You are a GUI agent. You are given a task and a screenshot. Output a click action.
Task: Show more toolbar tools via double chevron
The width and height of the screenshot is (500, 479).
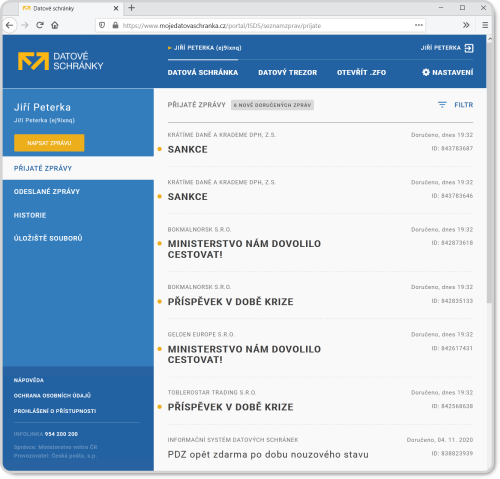pyautogui.click(x=466, y=25)
